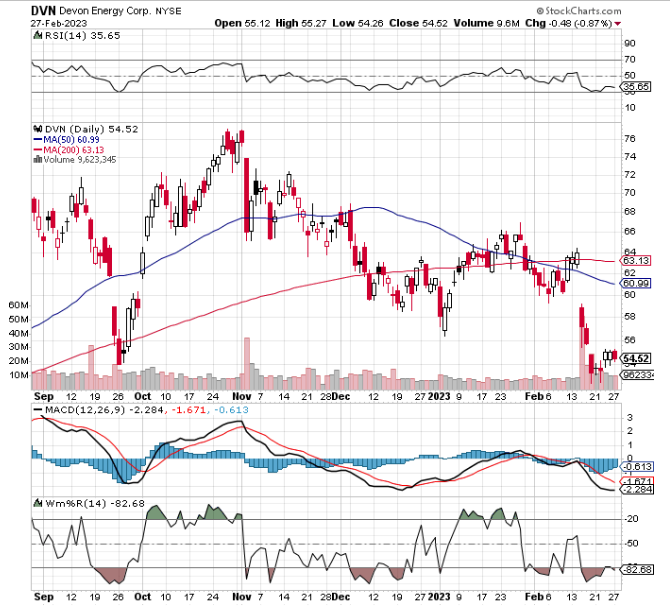Screen dimensions: 670x608
Task: Click the blue -0.613 histogram value in the MACD title
Action: pos(231,410)
